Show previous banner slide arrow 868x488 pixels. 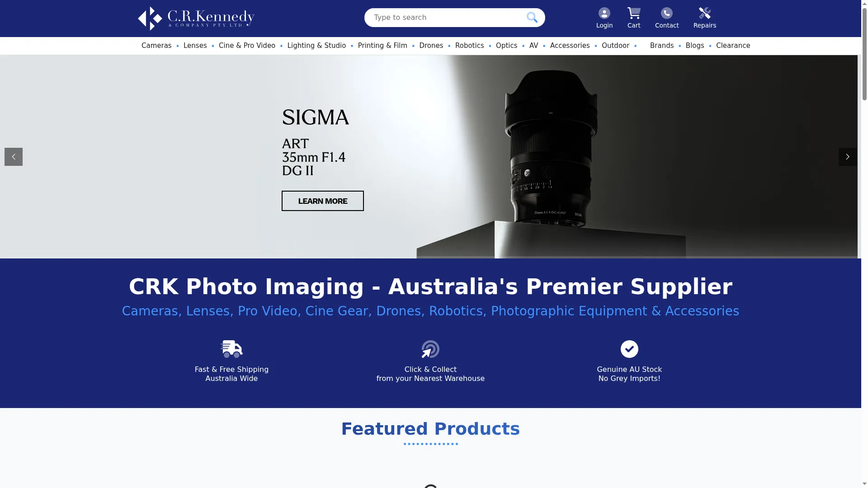[x=14, y=157]
